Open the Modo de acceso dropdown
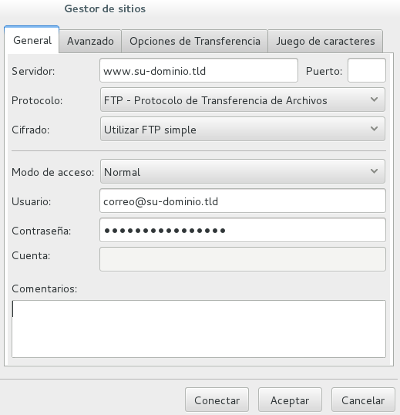400x415 pixels. (x=242, y=172)
